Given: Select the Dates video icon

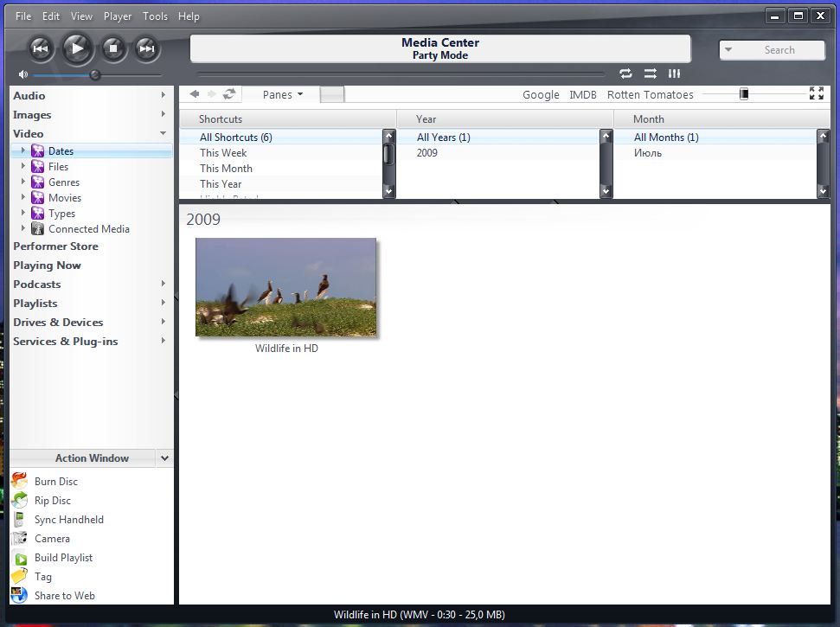Looking at the screenshot, I should pyautogui.click(x=37, y=151).
